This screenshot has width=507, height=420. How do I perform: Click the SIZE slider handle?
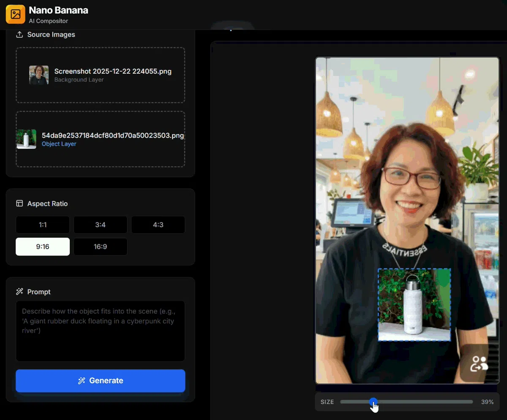[373, 402]
